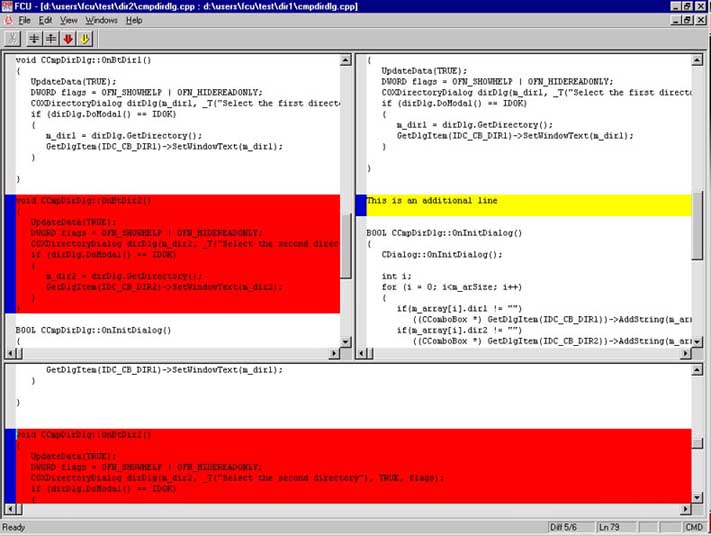Click the yellow down arrow toolbar icon

click(85, 39)
